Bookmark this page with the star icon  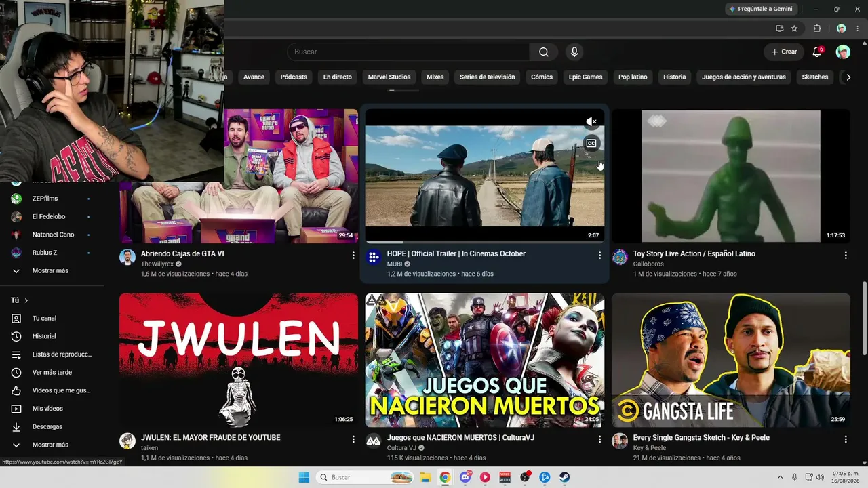[x=794, y=28]
